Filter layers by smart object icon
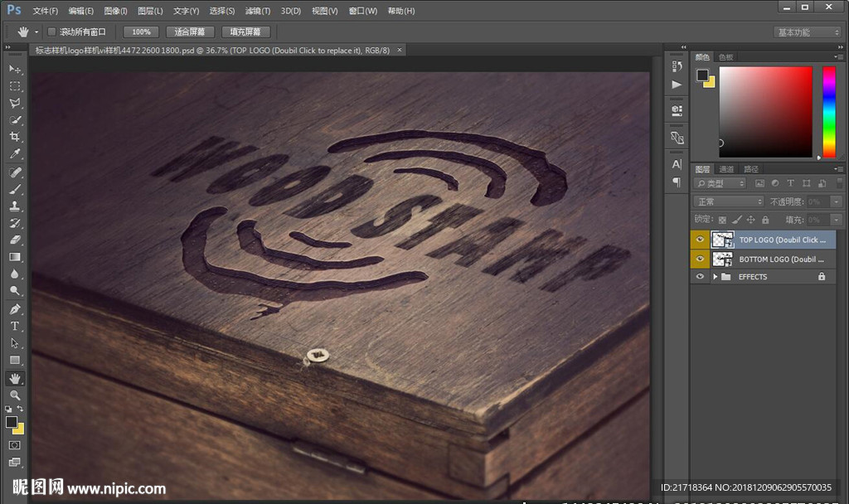 (x=822, y=183)
